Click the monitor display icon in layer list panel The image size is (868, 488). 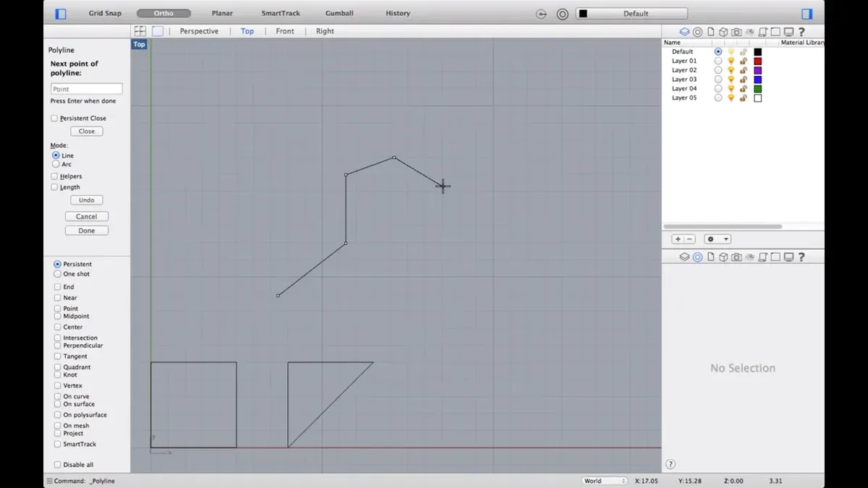(x=788, y=32)
